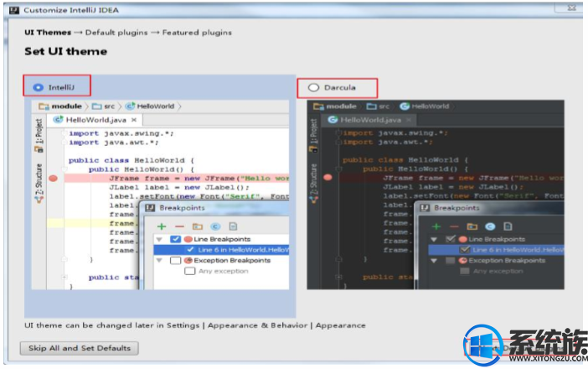Click group by file icon in Darcula Breakpoints
Viewport: 588px width, 369px height.
point(508,226)
